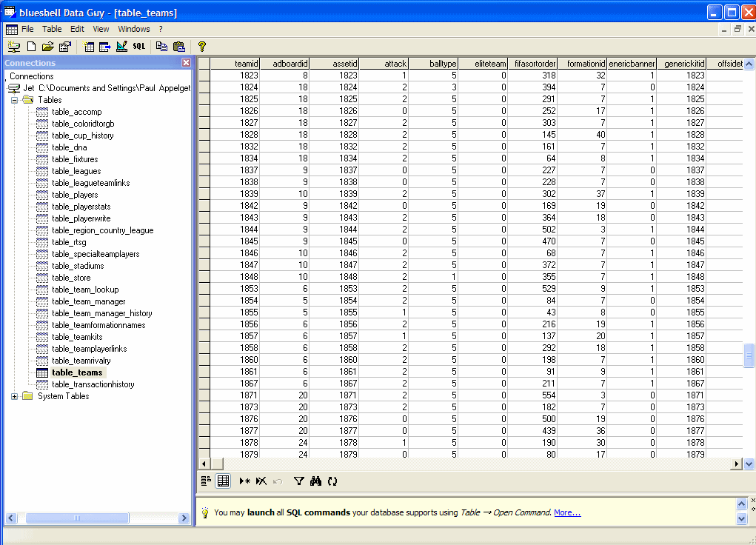Click the delete record icon below grid
The width and height of the screenshot is (756, 545).
(x=261, y=481)
